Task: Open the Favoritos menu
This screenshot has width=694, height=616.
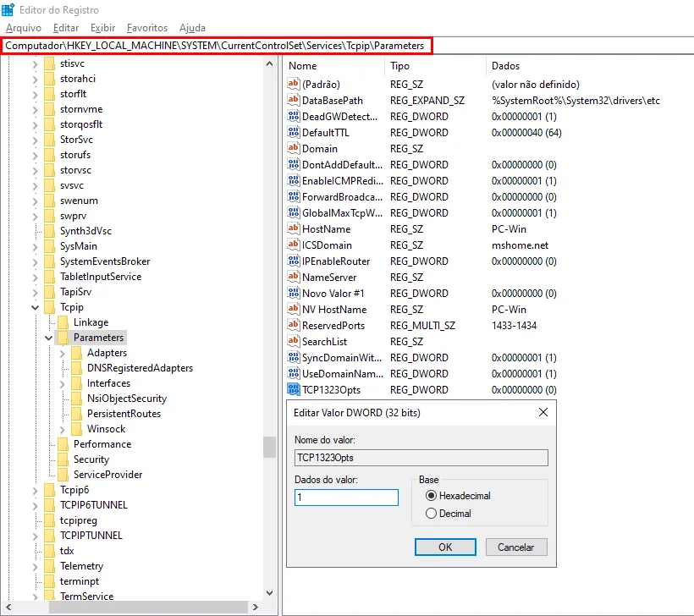Action: (147, 28)
